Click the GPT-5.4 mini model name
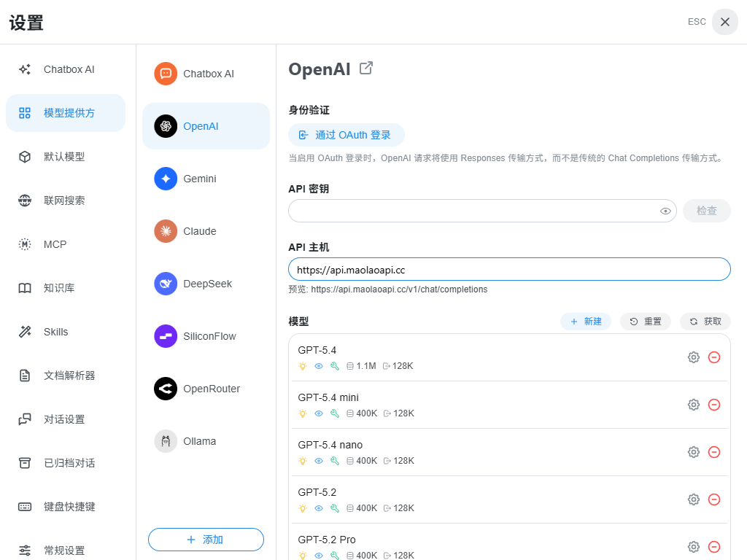 (x=328, y=397)
